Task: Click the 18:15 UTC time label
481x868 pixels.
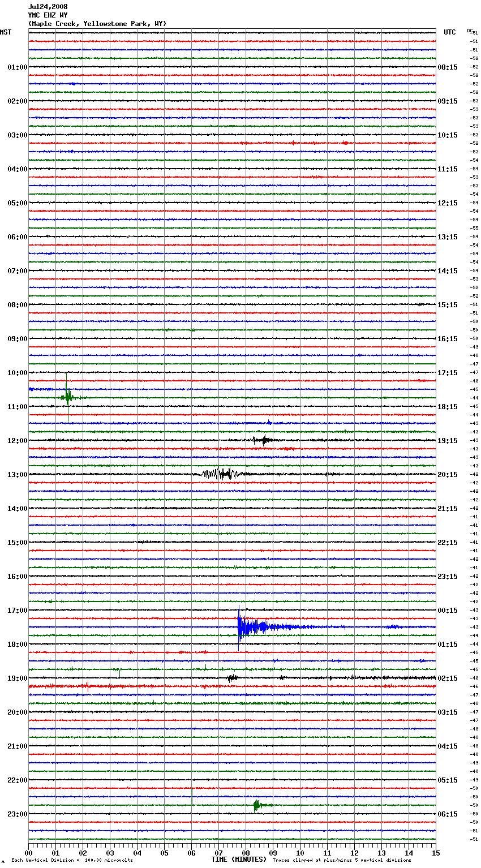Action: (448, 407)
